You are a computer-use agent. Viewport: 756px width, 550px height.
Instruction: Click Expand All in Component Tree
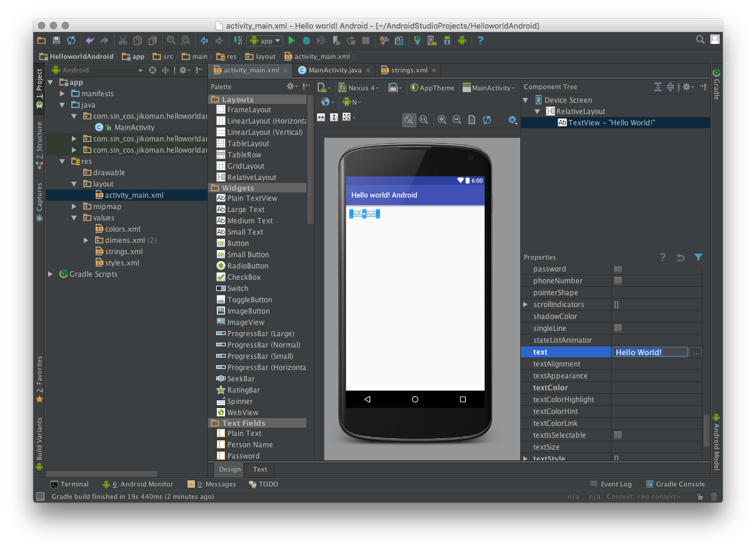click(658, 87)
